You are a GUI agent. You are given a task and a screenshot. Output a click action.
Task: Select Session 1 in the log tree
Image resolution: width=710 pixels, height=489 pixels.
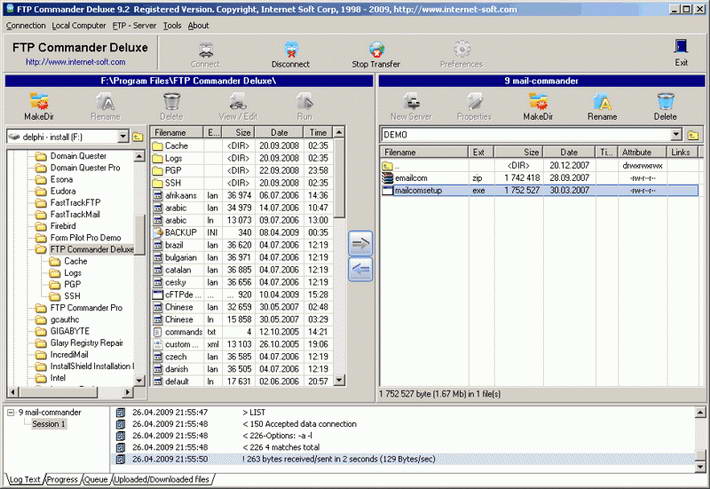tap(48, 424)
